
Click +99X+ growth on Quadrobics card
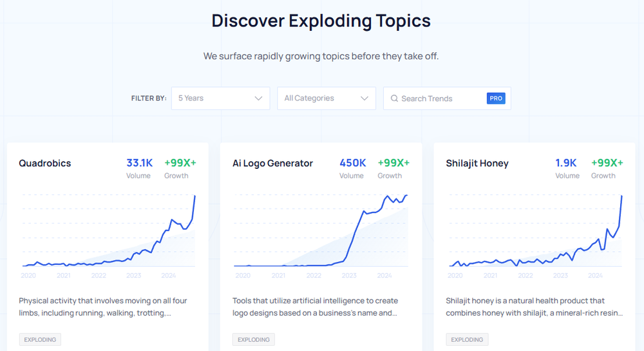[x=180, y=163]
